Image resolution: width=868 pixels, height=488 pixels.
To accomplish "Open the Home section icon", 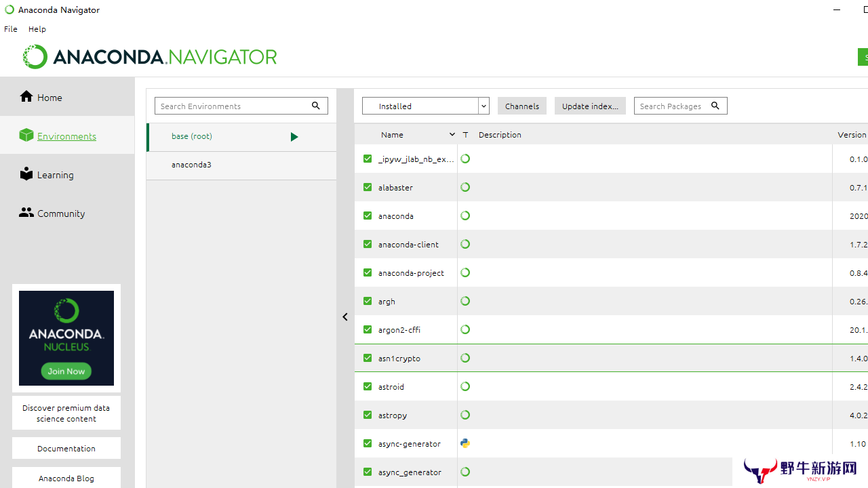I will click(x=26, y=96).
